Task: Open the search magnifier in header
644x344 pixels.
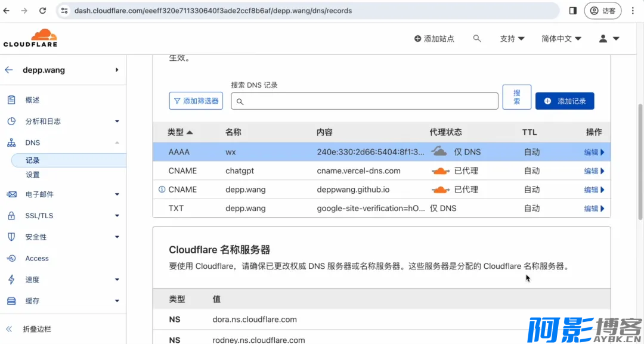Action: pyautogui.click(x=477, y=39)
